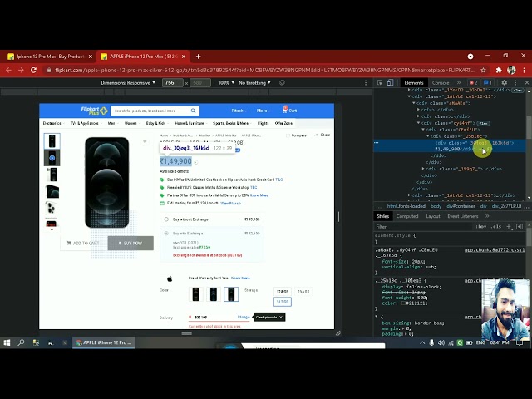Image resolution: width=532 pixels, height=399 pixels.
Task: Click the Flipkart search magnifier icon
Action: point(193,111)
